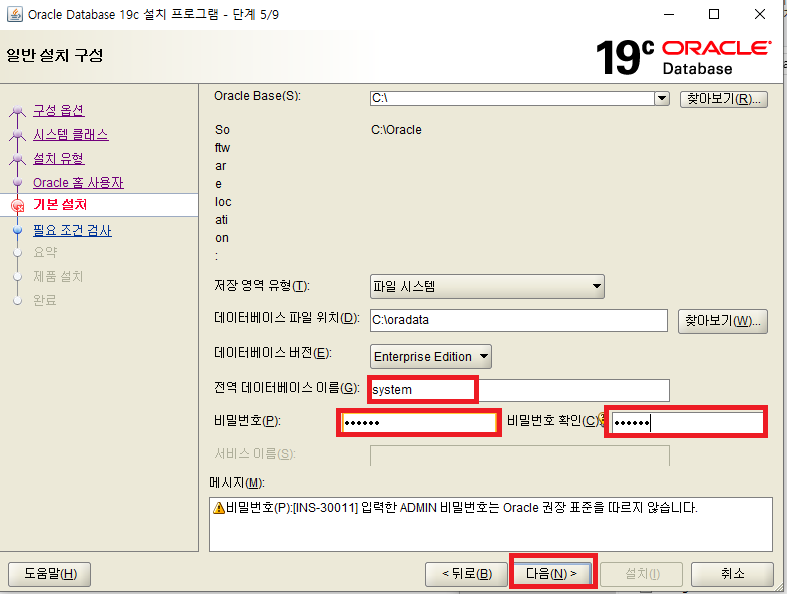Minimize the Oracle installer window
The height and width of the screenshot is (594, 787).
click(x=669, y=15)
